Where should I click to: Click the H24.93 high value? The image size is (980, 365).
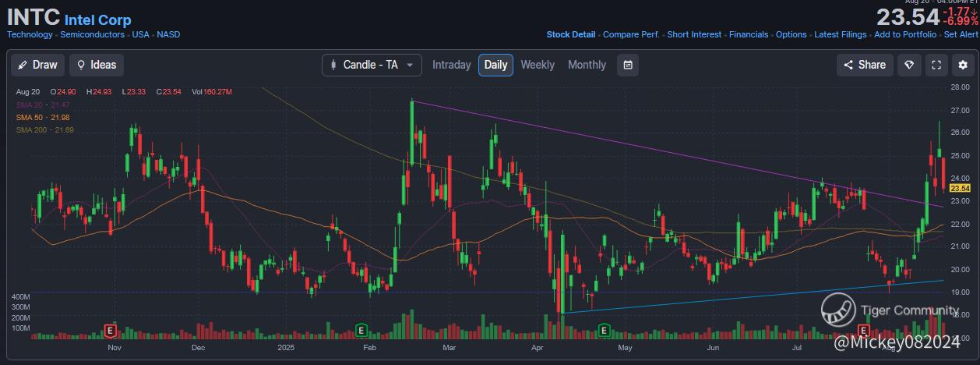pos(100,92)
